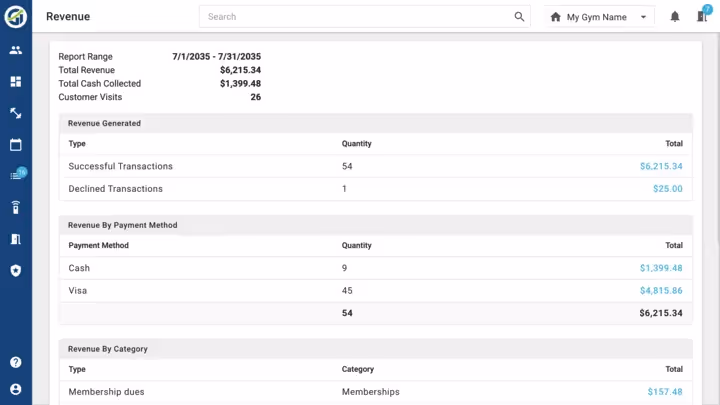Image resolution: width=720 pixels, height=405 pixels.
Task: Select the Membership dues type cell
Action: click(x=106, y=392)
